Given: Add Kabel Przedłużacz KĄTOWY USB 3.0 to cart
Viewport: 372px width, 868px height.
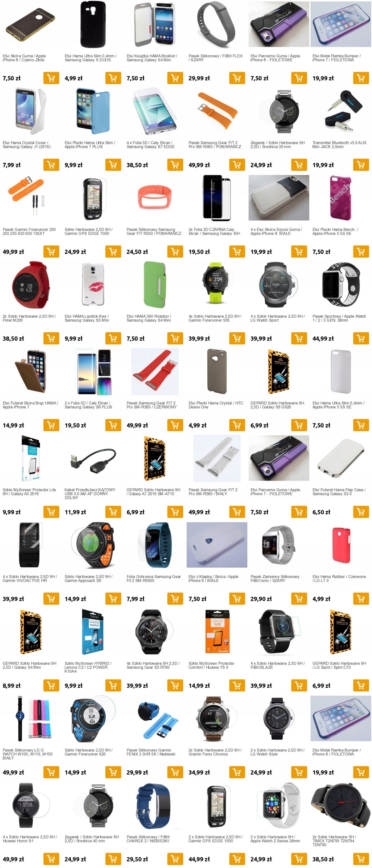Looking at the screenshot, I should click(113, 512).
